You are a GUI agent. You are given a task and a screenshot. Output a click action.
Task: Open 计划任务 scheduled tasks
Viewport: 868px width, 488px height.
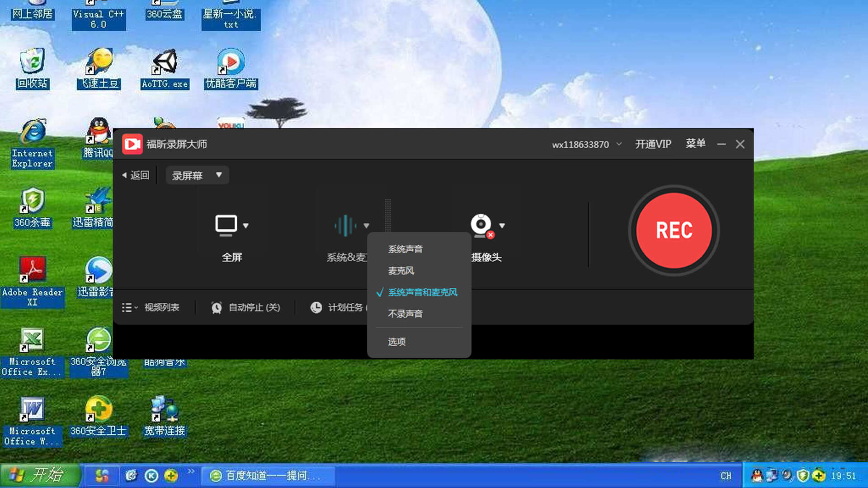click(345, 307)
